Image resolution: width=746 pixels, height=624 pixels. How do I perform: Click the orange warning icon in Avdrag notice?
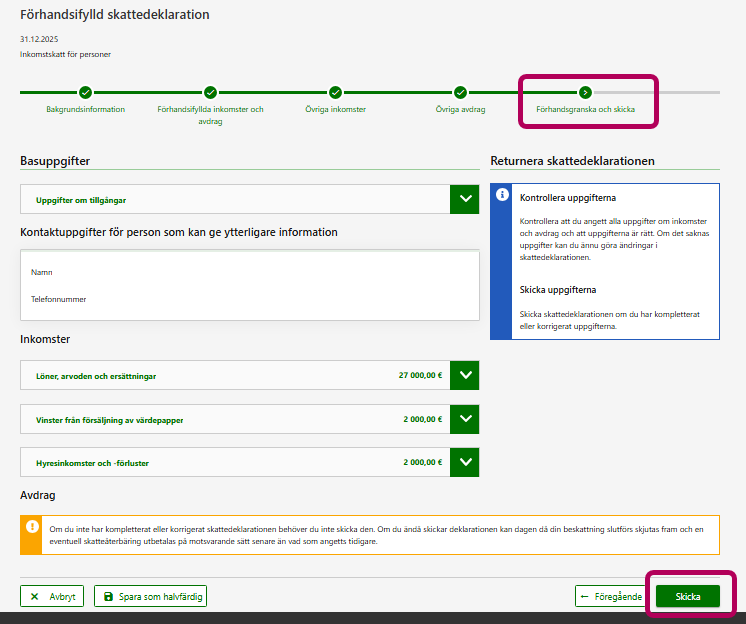(32, 526)
